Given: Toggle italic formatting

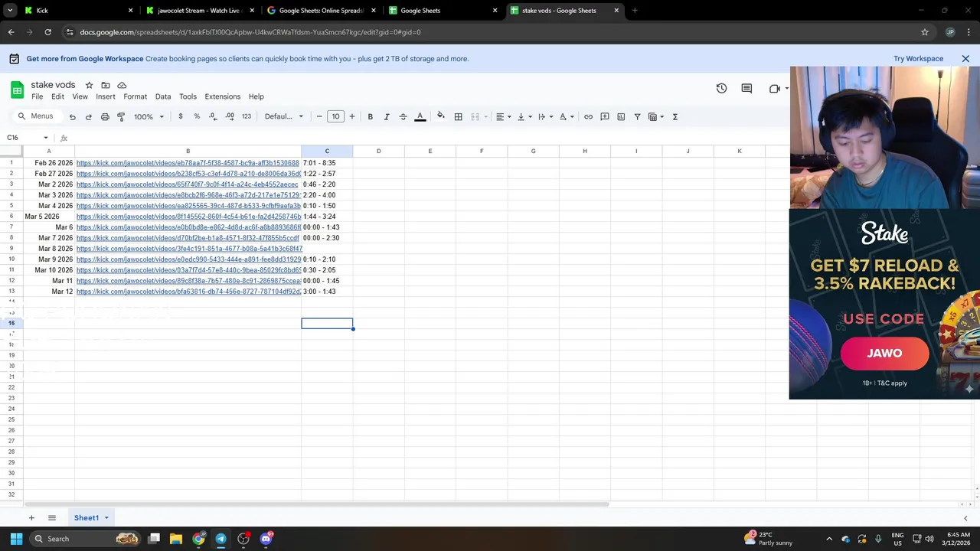Looking at the screenshot, I should 387,117.
